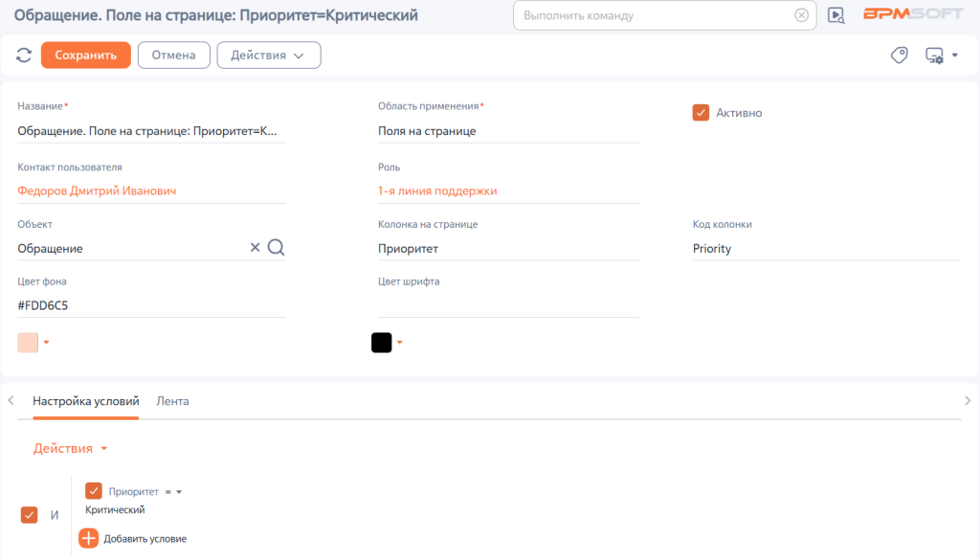This screenshot has width=980, height=559.
Task: Clear the Объект field with X icon
Action: (x=255, y=247)
